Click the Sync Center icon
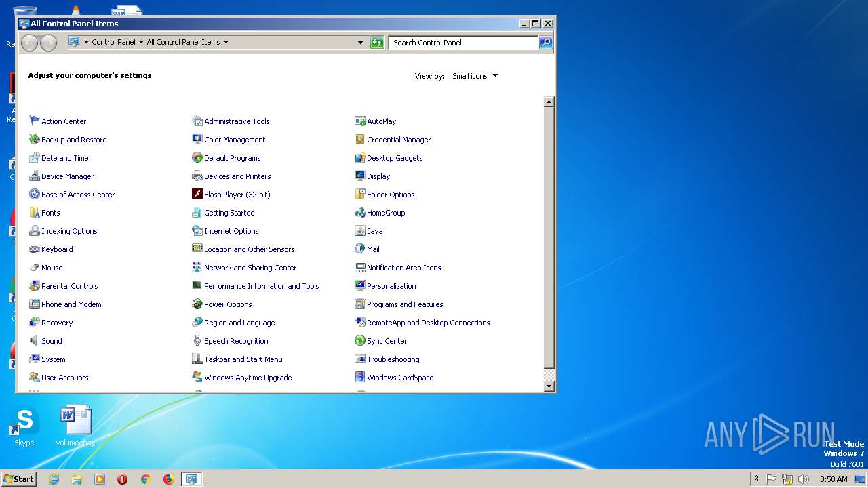Screen dimensions: 868x488 360,341
